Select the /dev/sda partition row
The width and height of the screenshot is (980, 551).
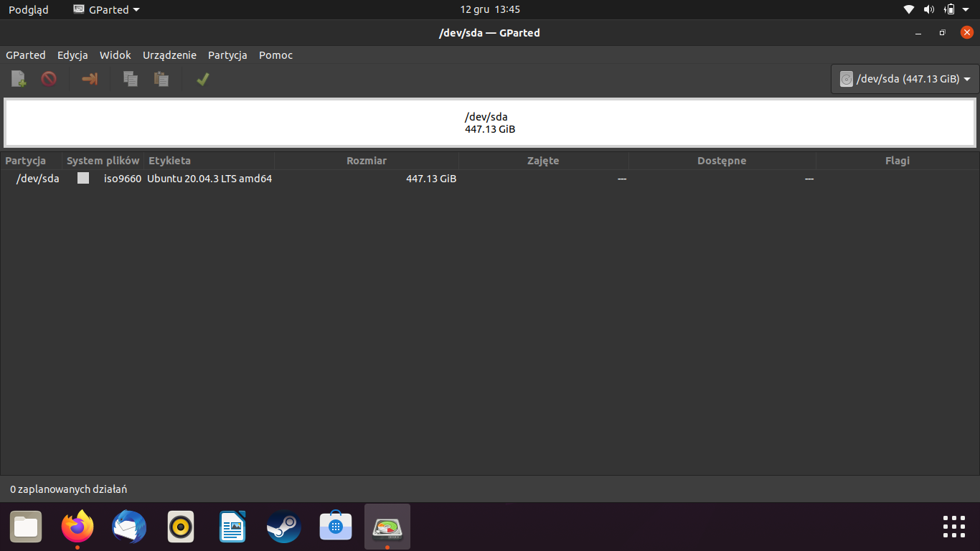[490, 179]
